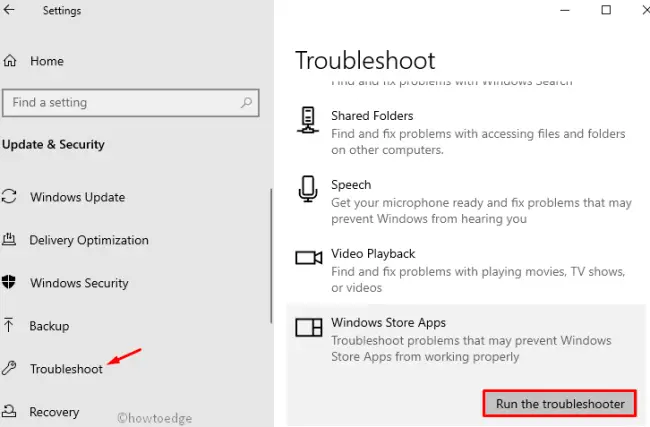
Task: Click the Shared Folders icon
Action: tap(308, 121)
